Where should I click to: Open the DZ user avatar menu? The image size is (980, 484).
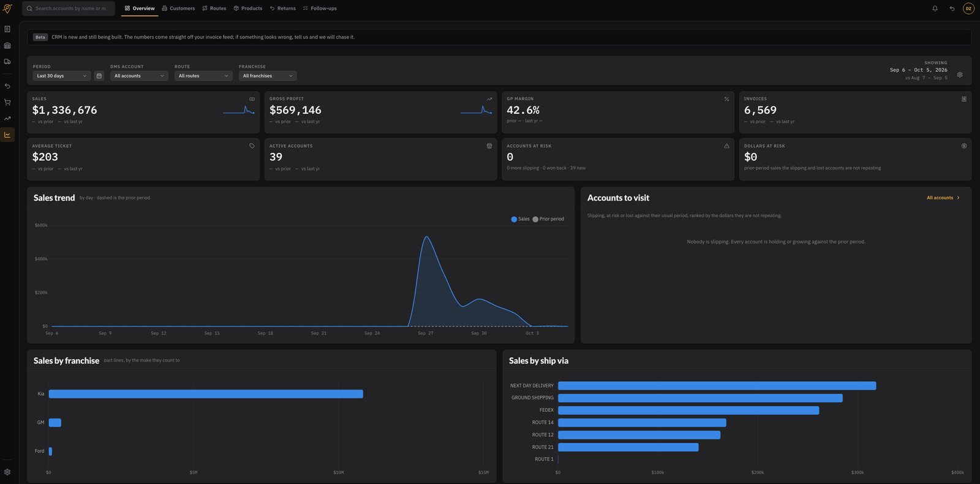tap(968, 9)
